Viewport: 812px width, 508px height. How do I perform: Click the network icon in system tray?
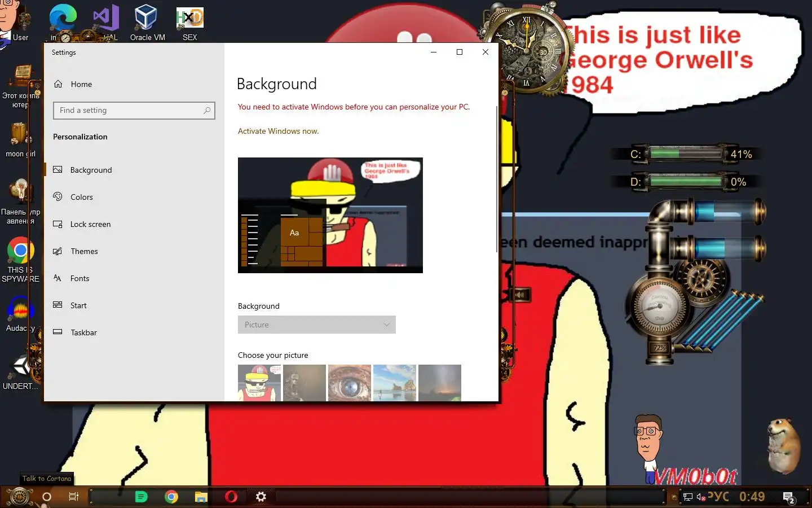pyautogui.click(x=687, y=497)
